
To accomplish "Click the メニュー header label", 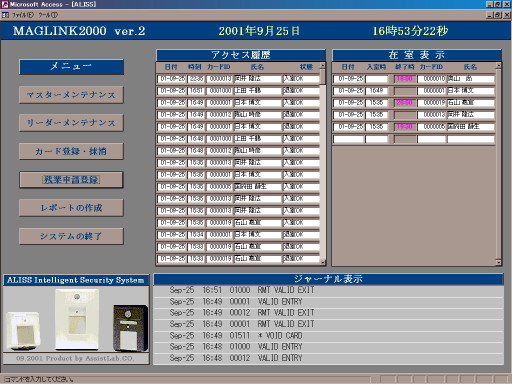I will click(71, 66).
